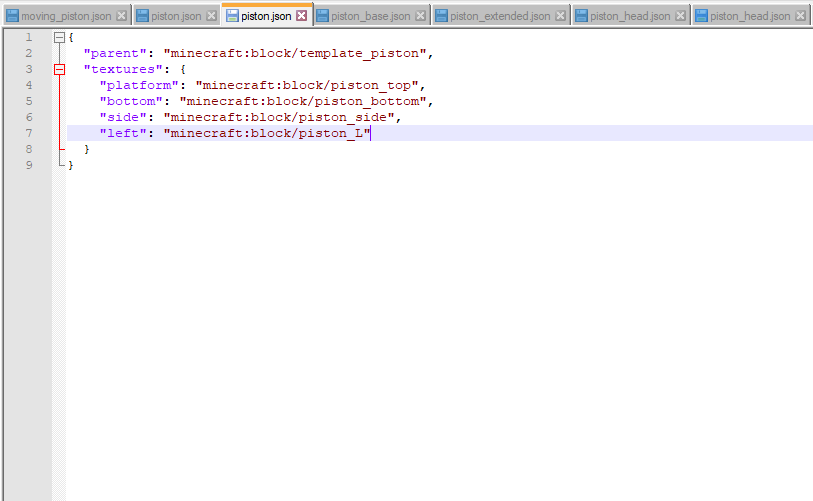Close the active piston.json tab via red X
Screen dimensions: 813x501
pos(301,16)
